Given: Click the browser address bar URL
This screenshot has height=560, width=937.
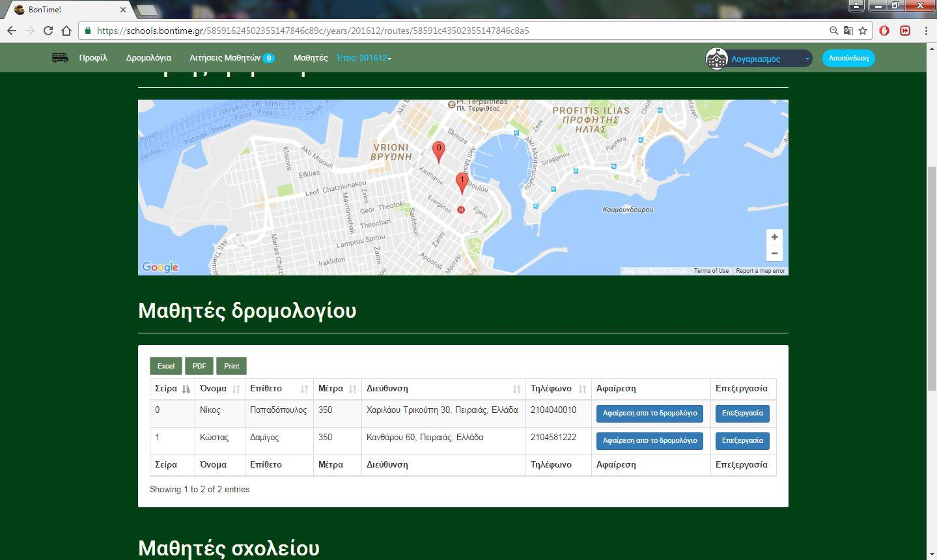Looking at the screenshot, I should click(313, 31).
